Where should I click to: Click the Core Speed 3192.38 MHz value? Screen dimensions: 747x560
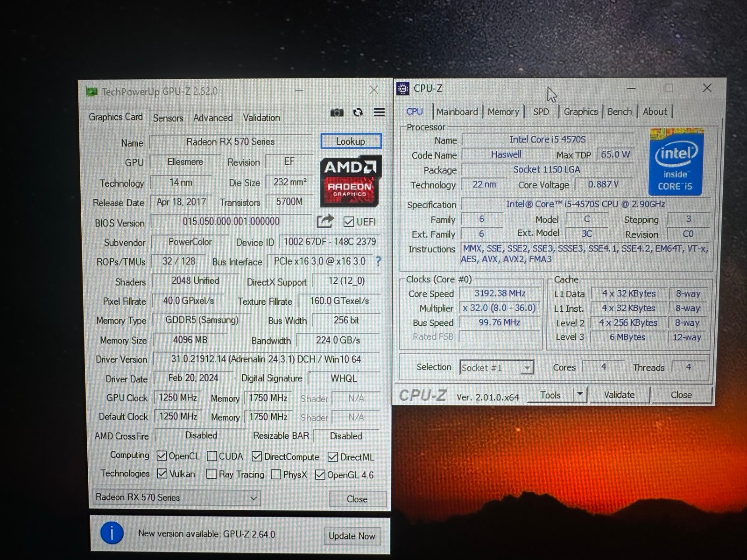(500, 294)
